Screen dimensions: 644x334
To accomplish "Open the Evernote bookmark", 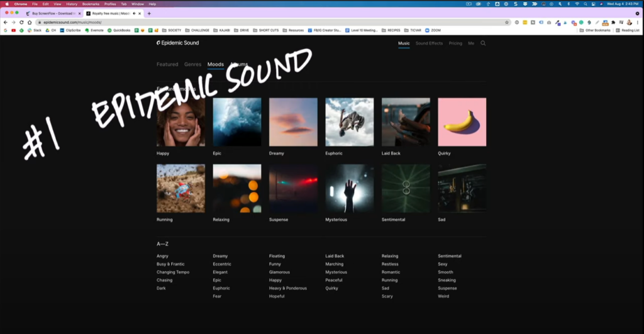I will point(94,30).
